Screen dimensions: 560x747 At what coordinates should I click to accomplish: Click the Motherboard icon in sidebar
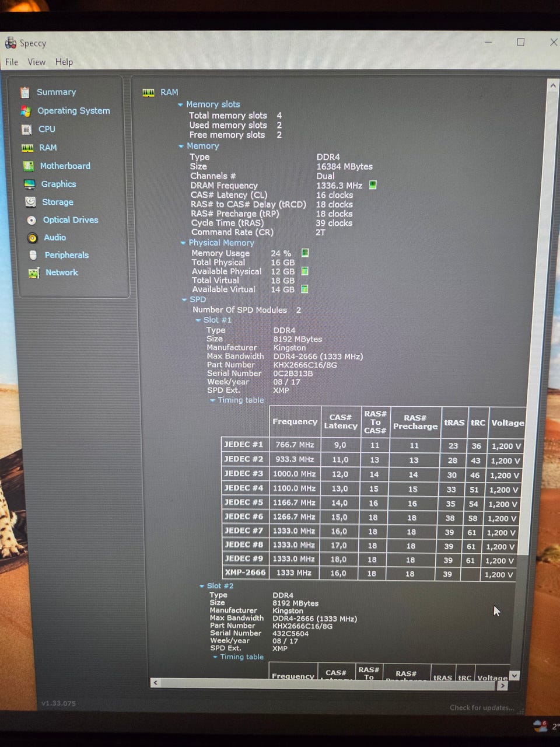click(28, 166)
